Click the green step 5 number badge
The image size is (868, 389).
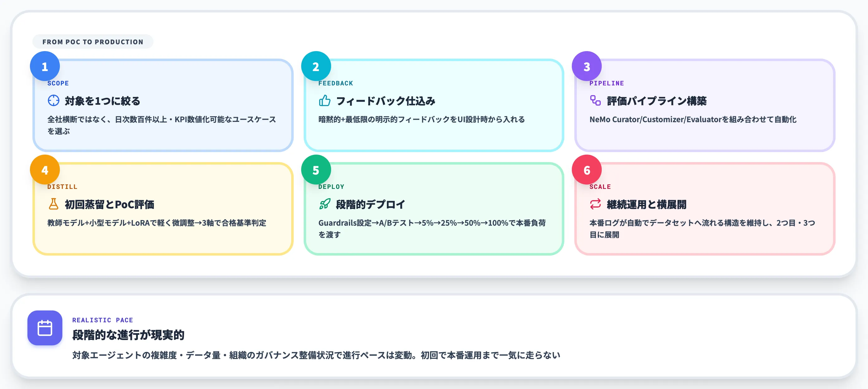point(316,170)
